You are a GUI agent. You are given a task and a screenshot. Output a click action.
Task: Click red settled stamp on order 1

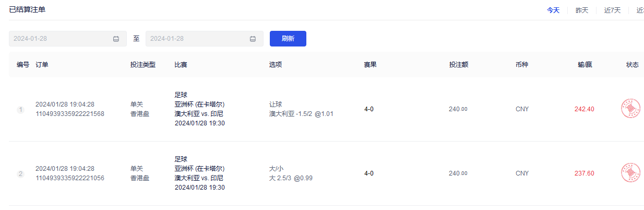coord(630,109)
